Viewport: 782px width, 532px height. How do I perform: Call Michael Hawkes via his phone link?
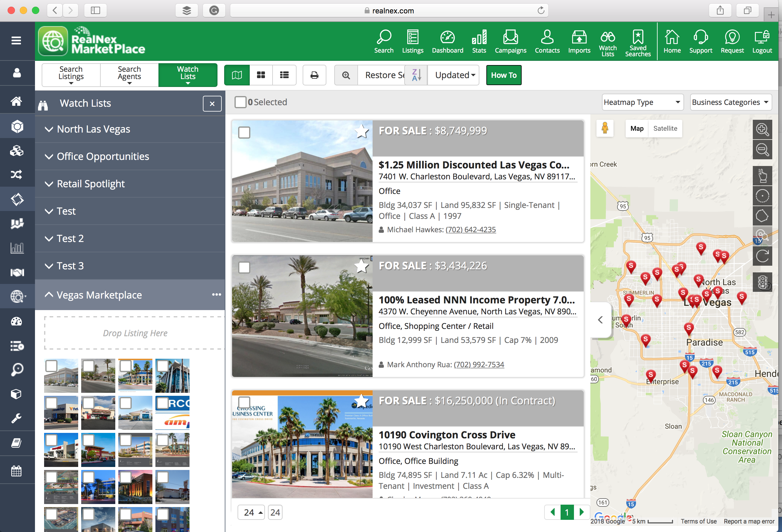click(x=471, y=229)
